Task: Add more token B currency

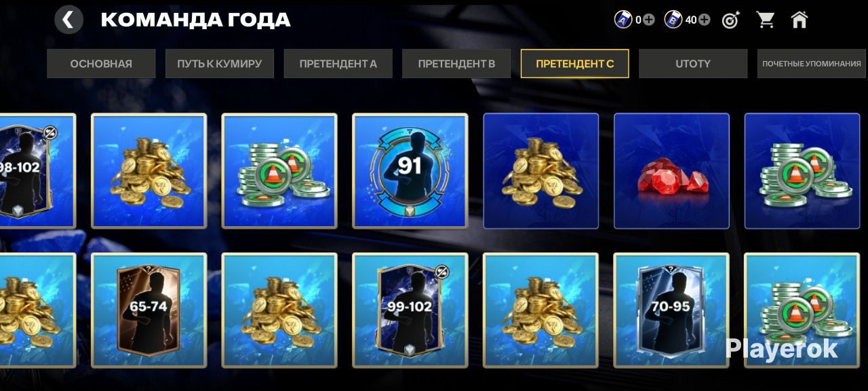Action: (705, 20)
